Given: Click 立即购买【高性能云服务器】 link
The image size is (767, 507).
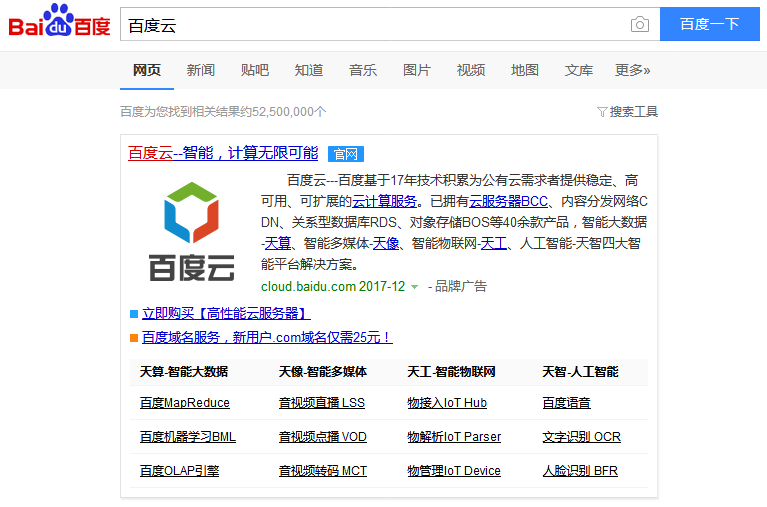Looking at the screenshot, I should [226, 313].
